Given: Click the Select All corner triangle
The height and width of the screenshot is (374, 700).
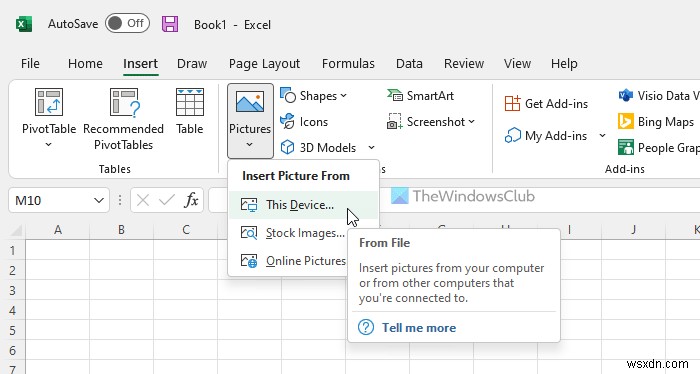Looking at the screenshot, I should point(17,231).
